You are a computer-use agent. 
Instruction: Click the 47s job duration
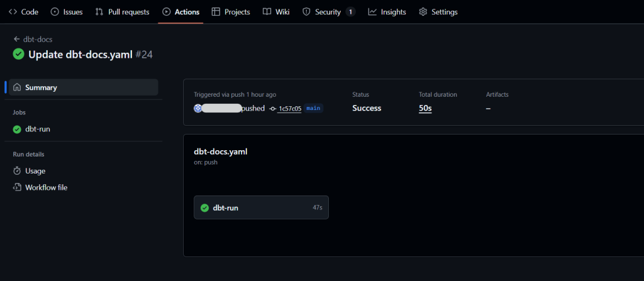(x=318, y=208)
